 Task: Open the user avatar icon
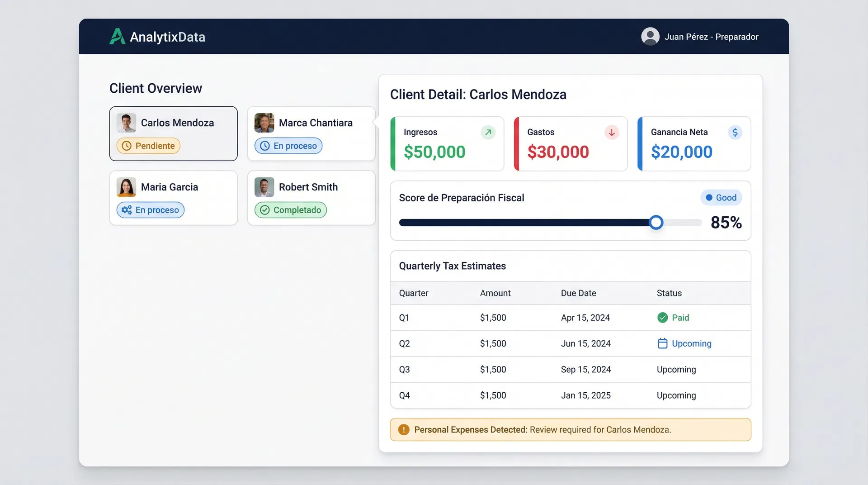(x=650, y=36)
